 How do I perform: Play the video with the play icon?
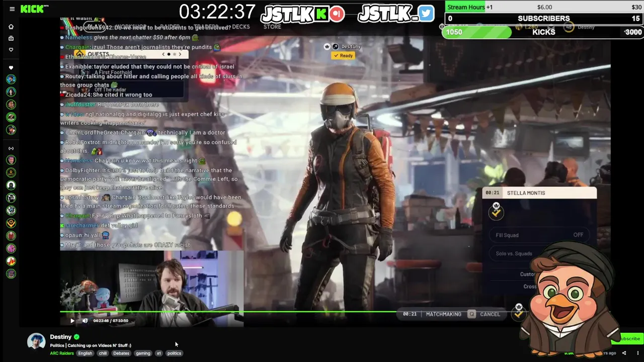72,320
